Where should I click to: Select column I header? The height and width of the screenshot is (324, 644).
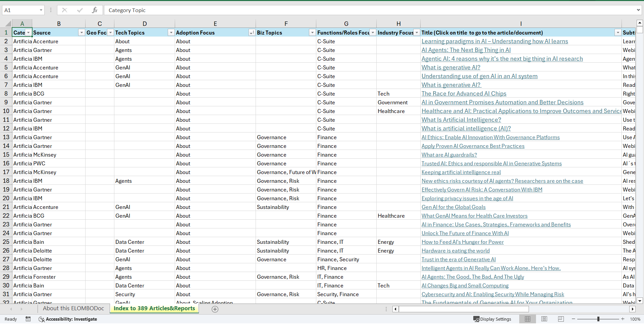pos(521,24)
